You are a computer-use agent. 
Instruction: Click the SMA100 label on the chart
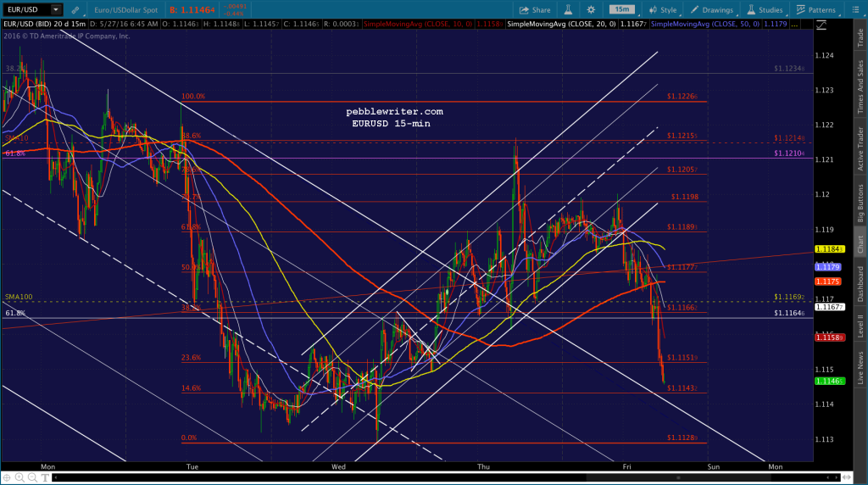pyautogui.click(x=19, y=298)
